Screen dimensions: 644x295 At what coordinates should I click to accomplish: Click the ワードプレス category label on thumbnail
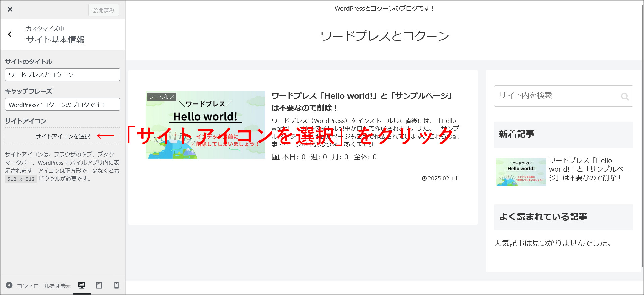tap(162, 97)
